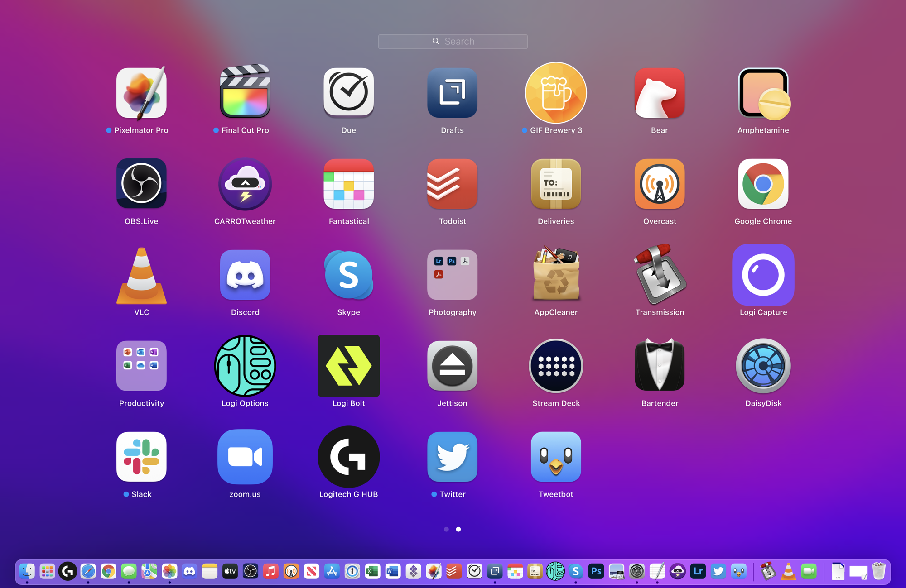906x588 pixels.
Task: Launch the Transmission app
Action: 660,275
